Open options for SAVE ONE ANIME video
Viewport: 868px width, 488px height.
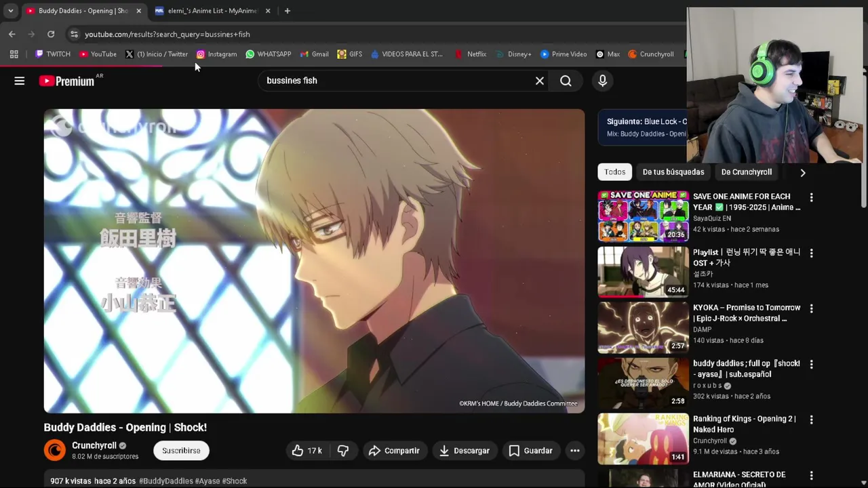[811, 197]
